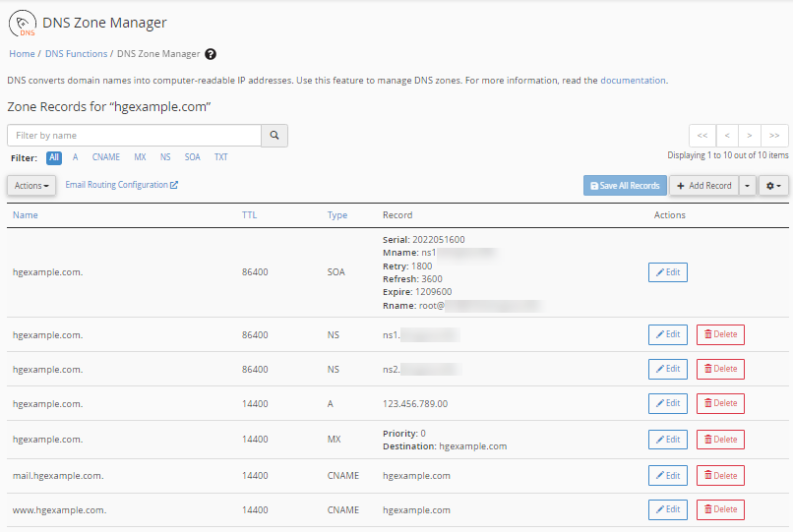This screenshot has height=532, width=793.
Task: Click the help question mark icon
Action: [211, 54]
